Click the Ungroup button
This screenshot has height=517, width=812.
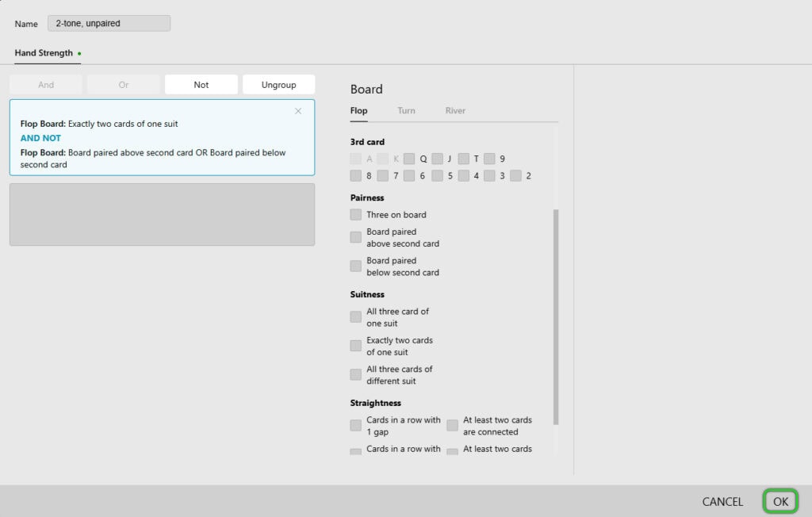point(278,85)
